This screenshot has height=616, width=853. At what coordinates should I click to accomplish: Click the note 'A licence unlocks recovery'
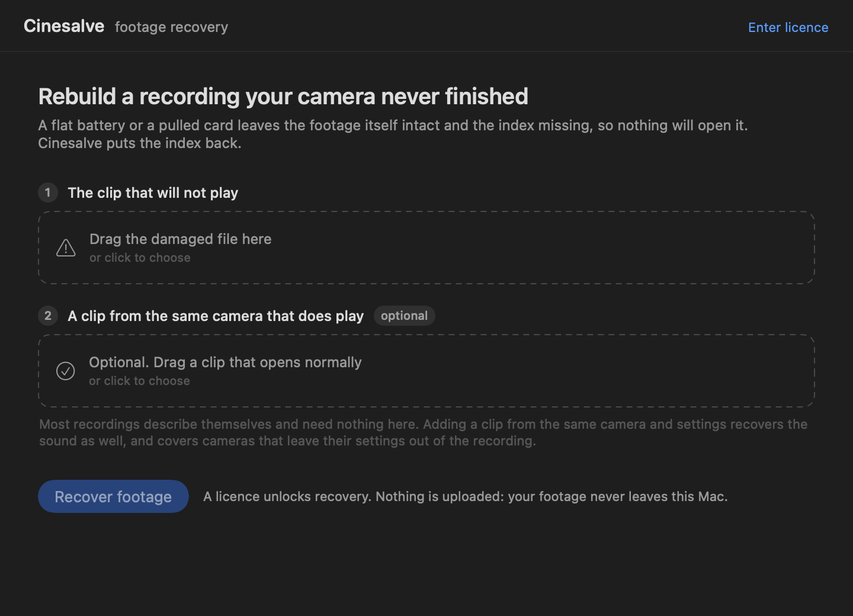pyautogui.click(x=465, y=496)
